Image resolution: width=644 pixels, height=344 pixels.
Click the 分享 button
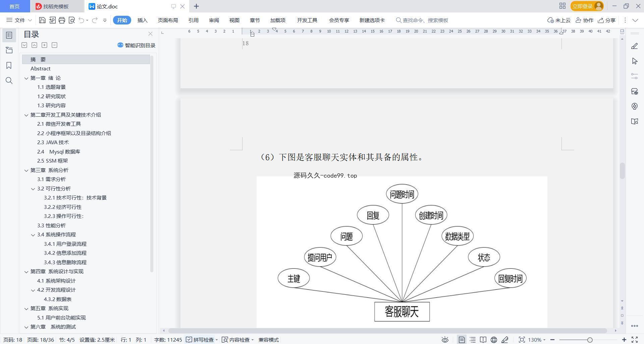[x=607, y=20]
